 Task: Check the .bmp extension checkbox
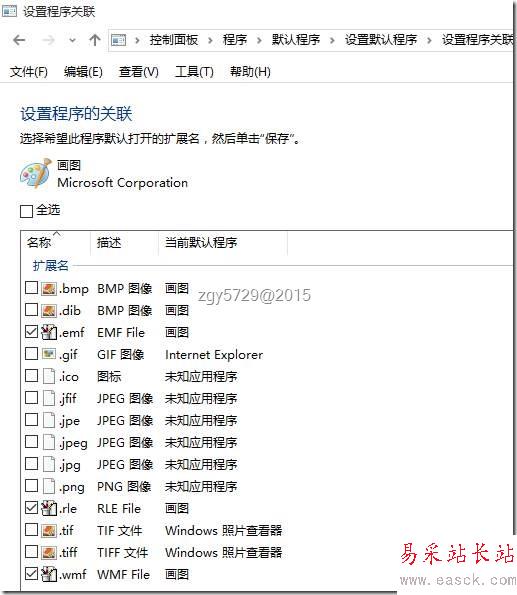click(31, 288)
